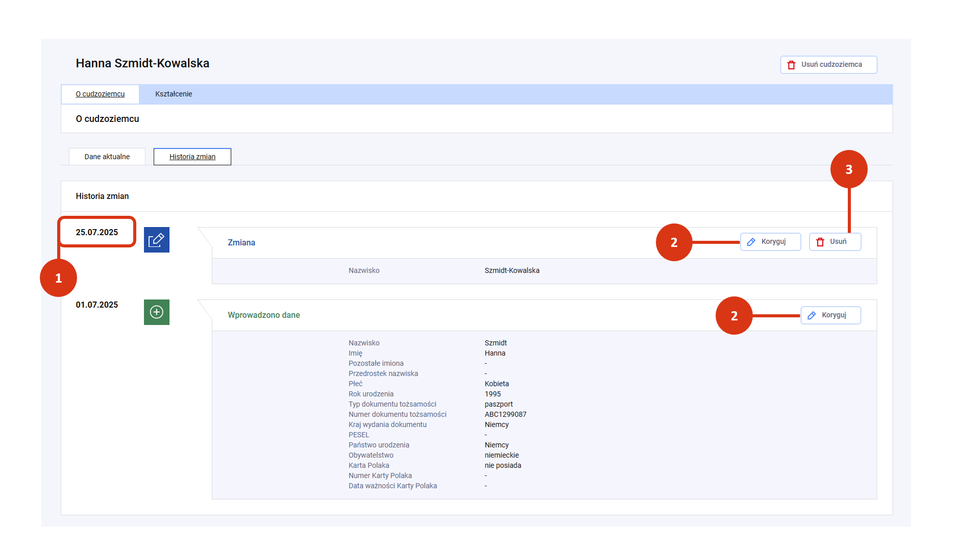
Task: Click the 25.07.2025 date entry
Action: (97, 232)
